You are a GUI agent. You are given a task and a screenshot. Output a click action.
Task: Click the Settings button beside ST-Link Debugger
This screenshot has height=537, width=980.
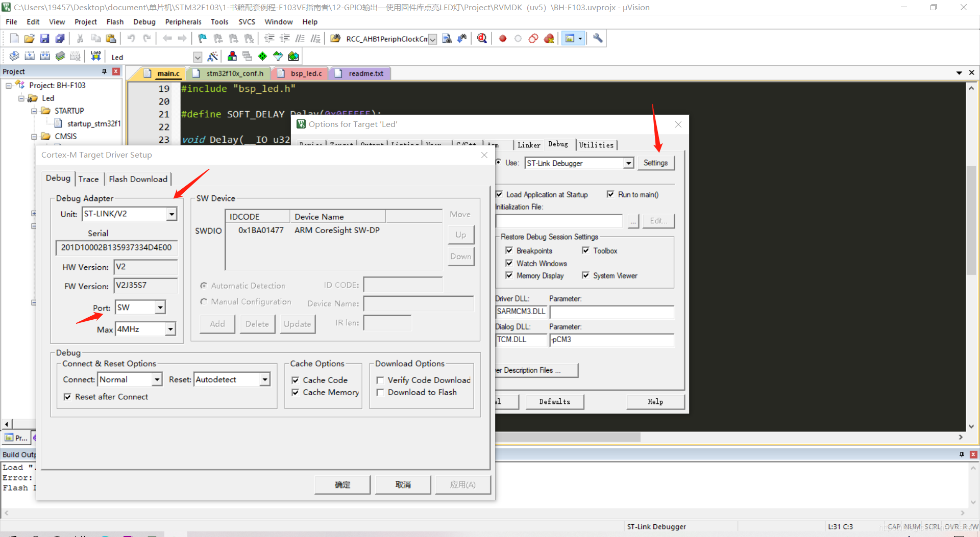click(655, 163)
